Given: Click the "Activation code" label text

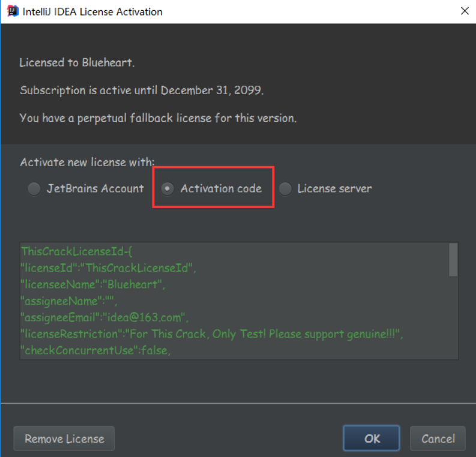Looking at the screenshot, I should point(221,188).
